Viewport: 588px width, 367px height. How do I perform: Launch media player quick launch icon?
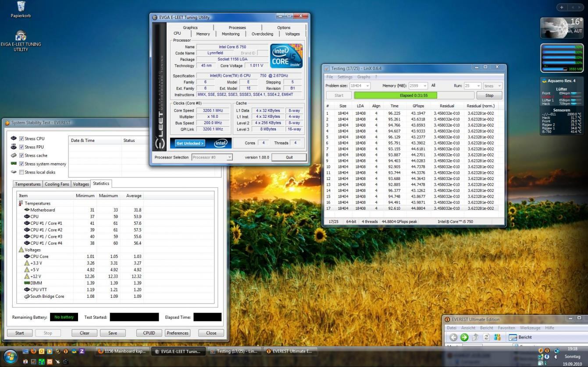(50, 351)
